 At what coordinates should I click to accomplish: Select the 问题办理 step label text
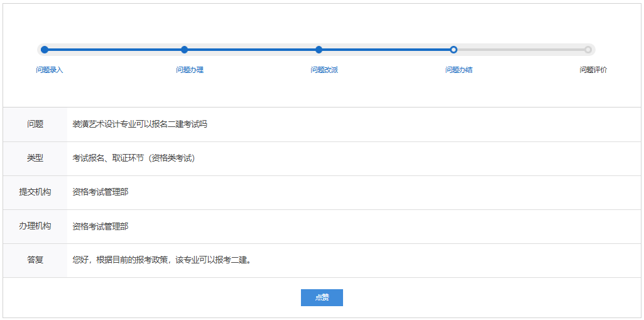190,70
